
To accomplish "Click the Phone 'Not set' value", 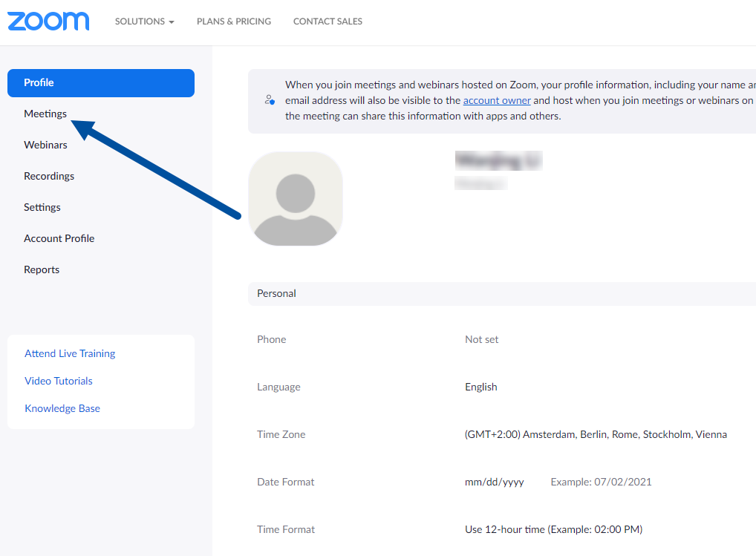I will coord(482,339).
